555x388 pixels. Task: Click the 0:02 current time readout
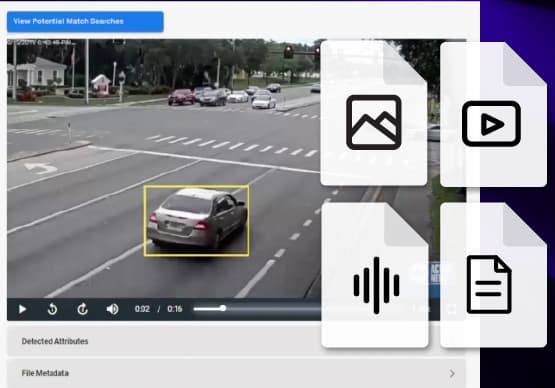click(142, 309)
